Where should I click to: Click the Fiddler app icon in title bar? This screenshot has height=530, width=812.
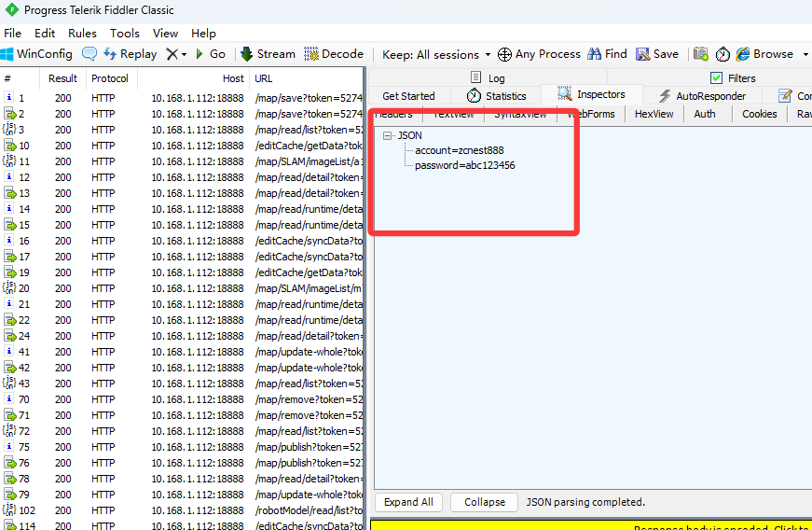coord(11,10)
